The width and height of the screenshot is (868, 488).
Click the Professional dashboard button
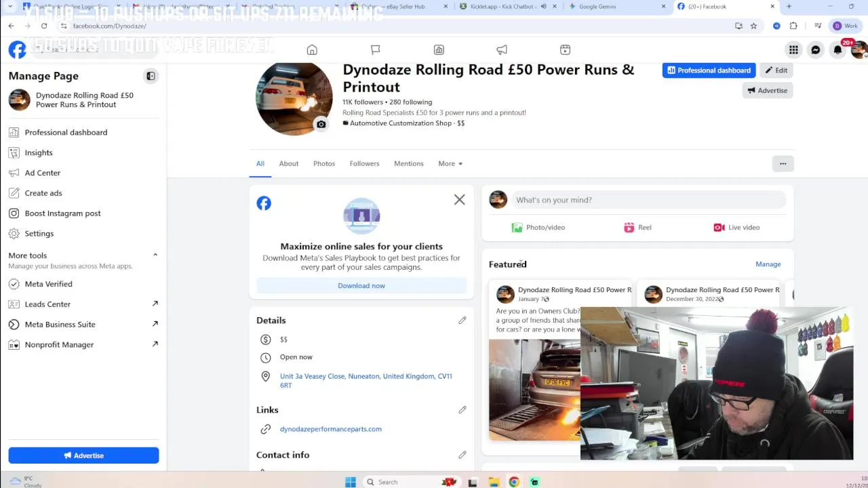pos(709,70)
